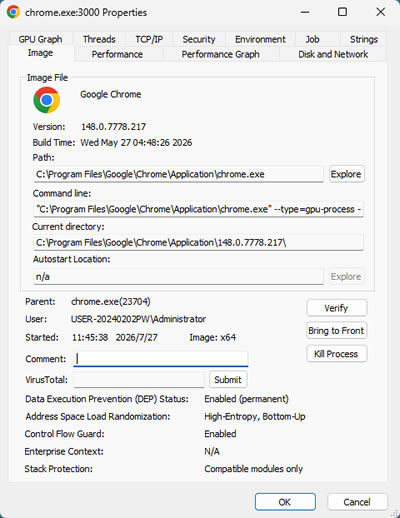400x518 pixels.
Task: Click the Autostart Location field showing n/a
Action: point(178,276)
